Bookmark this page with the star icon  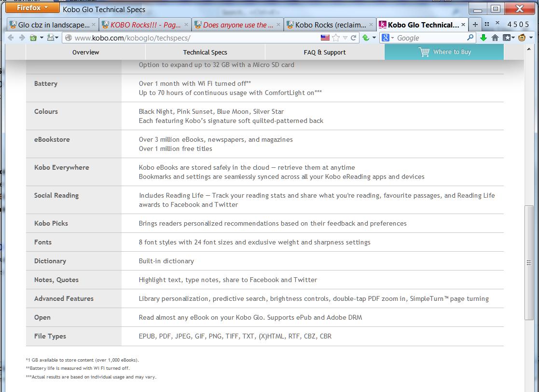336,38
